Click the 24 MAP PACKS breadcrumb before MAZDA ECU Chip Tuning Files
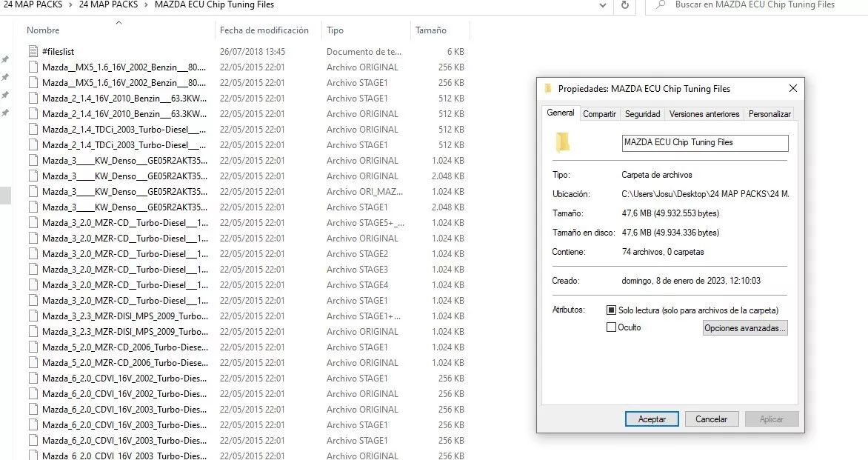Viewport: 868px width, 460px height. click(108, 4)
